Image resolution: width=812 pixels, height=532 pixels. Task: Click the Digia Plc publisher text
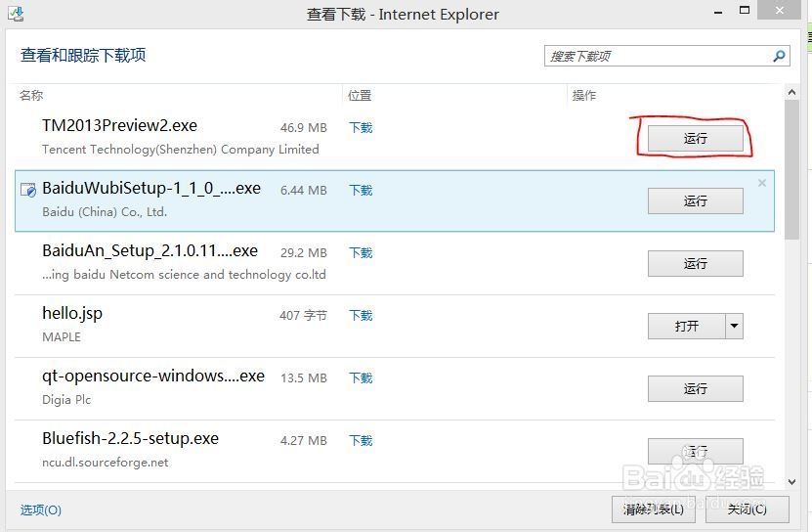(66, 400)
